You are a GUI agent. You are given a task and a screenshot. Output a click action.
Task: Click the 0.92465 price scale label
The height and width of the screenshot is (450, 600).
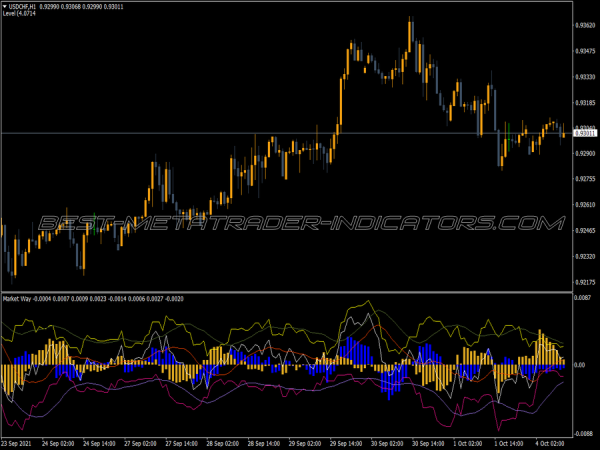(x=585, y=230)
